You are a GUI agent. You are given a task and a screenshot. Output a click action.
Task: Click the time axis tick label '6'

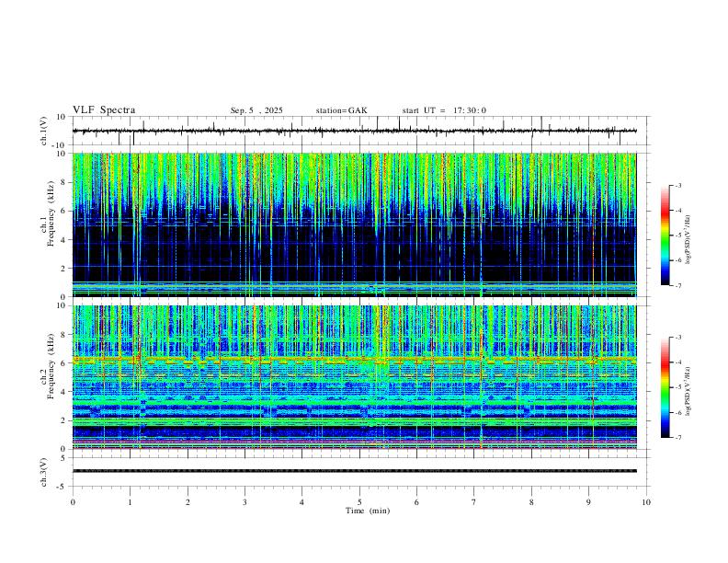click(x=416, y=502)
